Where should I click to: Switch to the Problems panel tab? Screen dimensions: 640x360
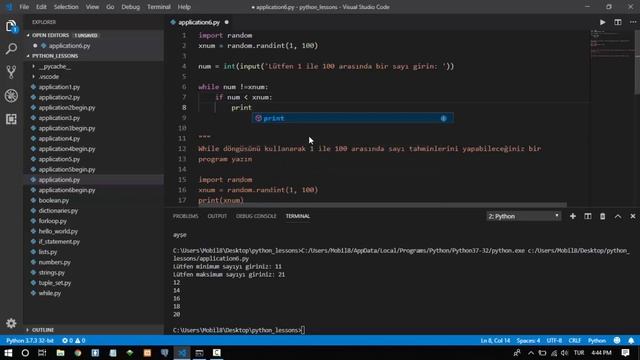185,216
